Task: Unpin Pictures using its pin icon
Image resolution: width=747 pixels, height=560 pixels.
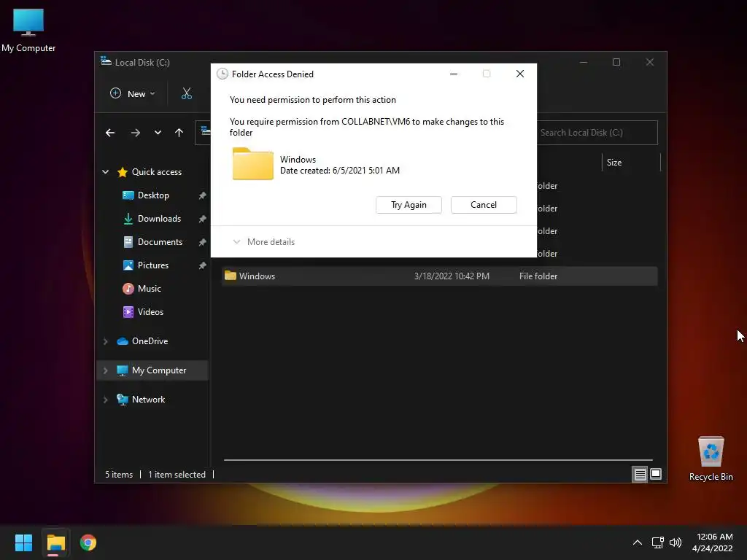Action: pyautogui.click(x=202, y=265)
